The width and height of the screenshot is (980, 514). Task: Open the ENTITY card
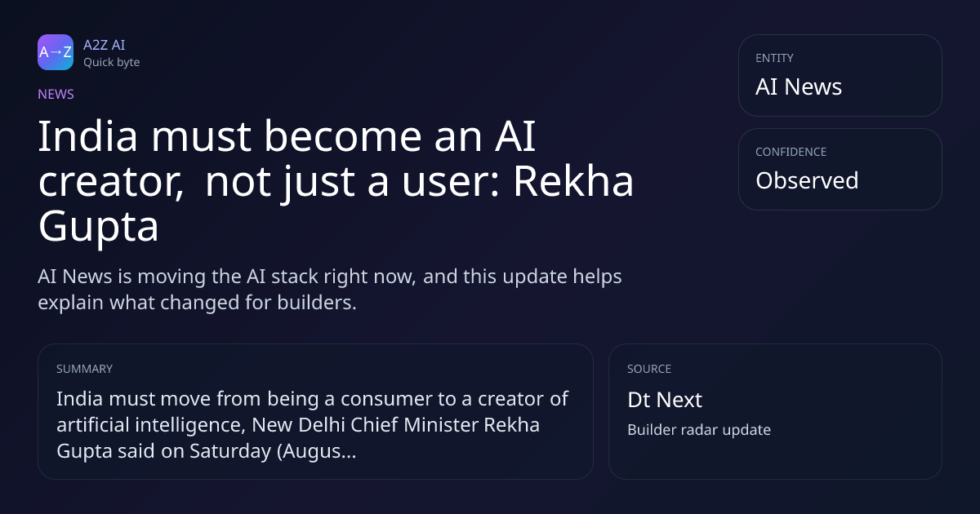point(840,75)
